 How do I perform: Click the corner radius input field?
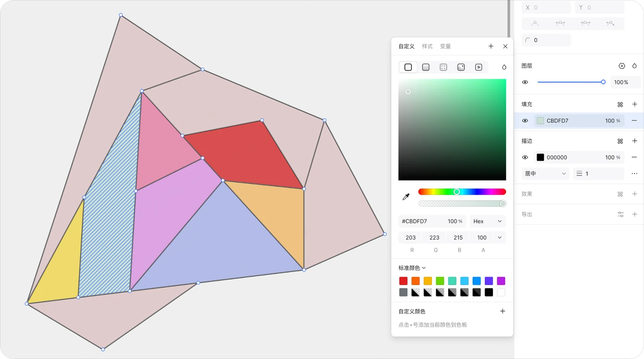[546, 40]
